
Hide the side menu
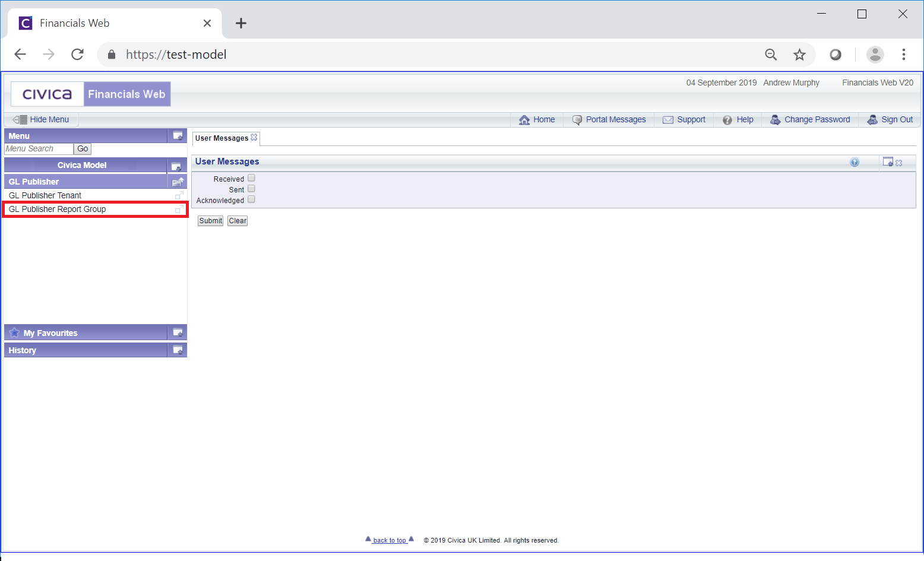coord(41,119)
